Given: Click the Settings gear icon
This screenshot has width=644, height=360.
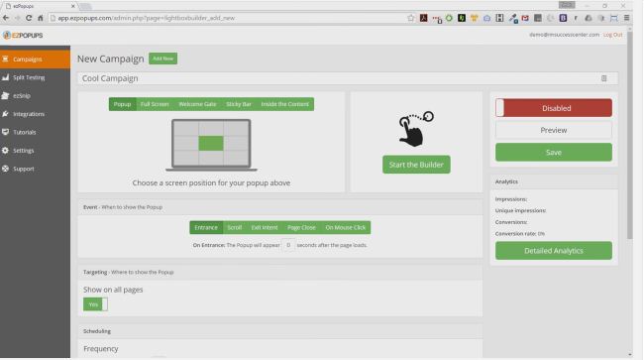Looking at the screenshot, I should (x=5, y=151).
